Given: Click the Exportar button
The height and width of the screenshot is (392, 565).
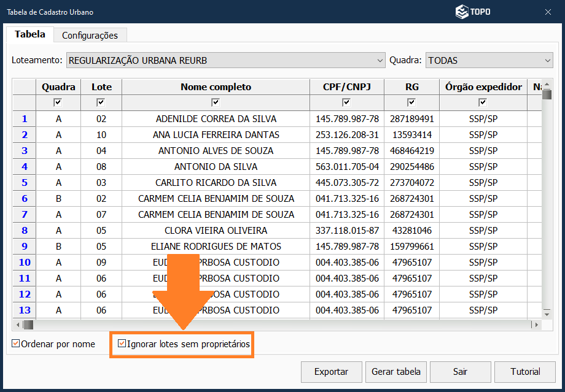Looking at the screenshot, I should (331, 372).
